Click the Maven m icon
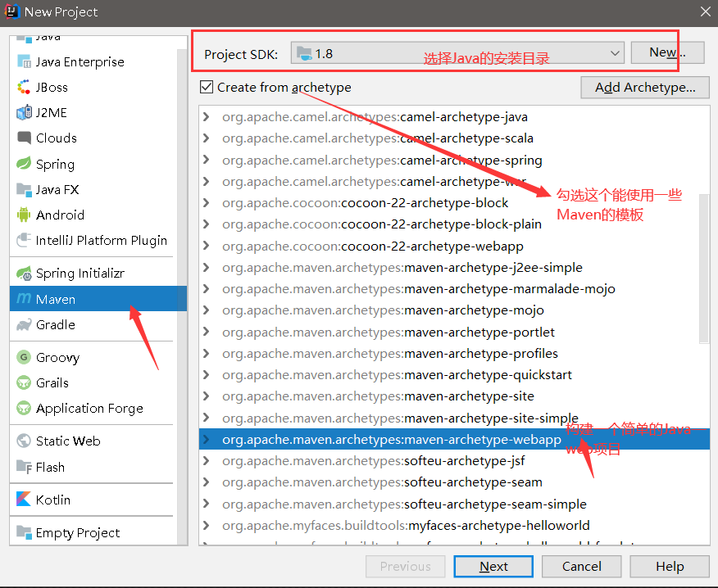Image resolution: width=718 pixels, height=588 pixels. coord(24,299)
